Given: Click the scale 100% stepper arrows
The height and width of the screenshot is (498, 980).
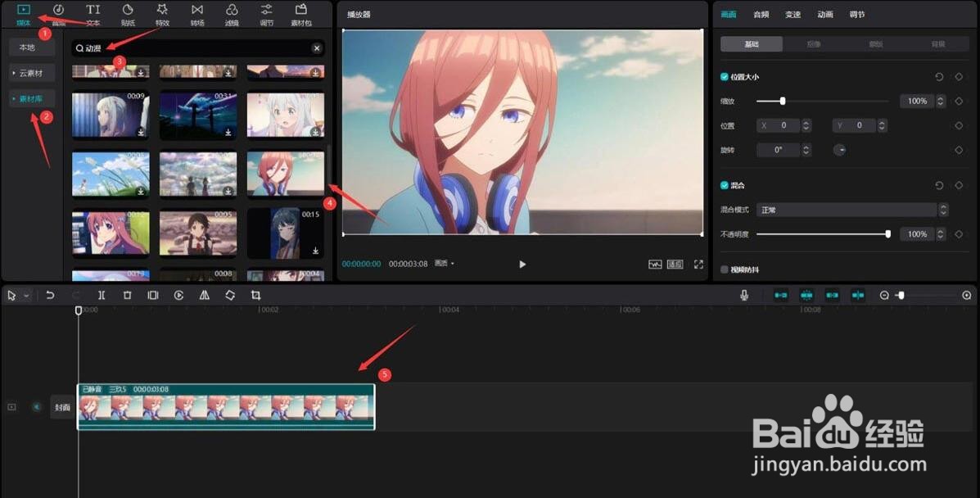Looking at the screenshot, I should pos(941,102).
